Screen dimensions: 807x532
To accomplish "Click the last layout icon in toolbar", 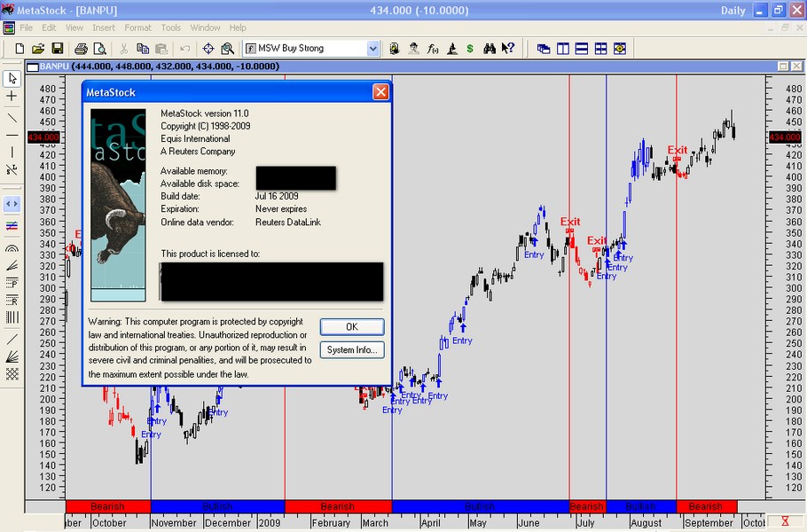I will click(620, 49).
